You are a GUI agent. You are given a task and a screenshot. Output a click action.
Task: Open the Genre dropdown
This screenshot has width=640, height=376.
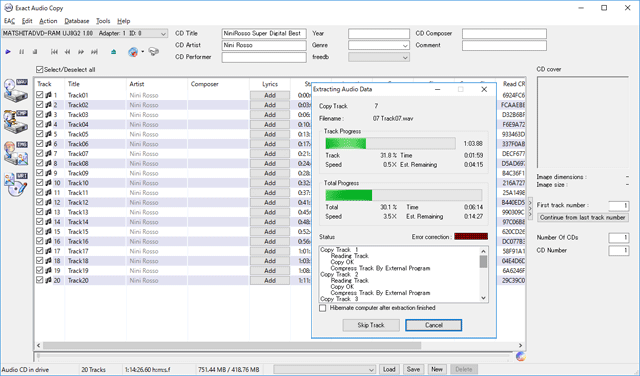[405, 45]
